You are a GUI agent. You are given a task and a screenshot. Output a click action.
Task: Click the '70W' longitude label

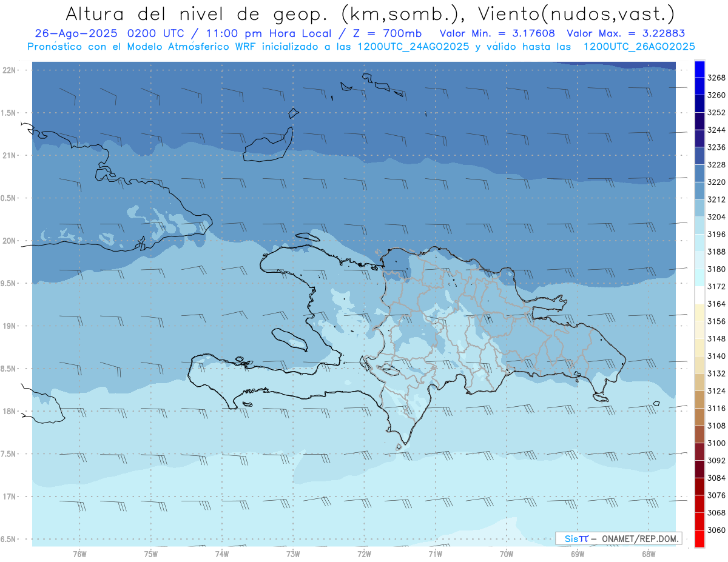coord(507,554)
